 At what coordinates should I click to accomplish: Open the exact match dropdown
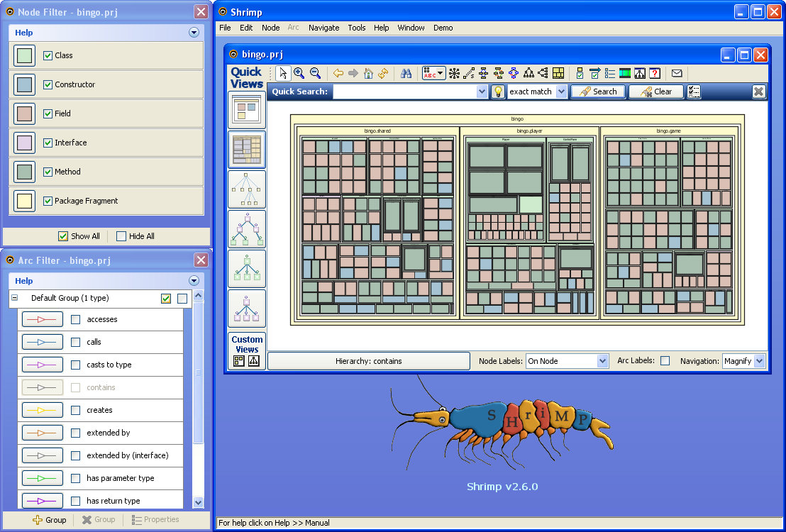(x=561, y=92)
